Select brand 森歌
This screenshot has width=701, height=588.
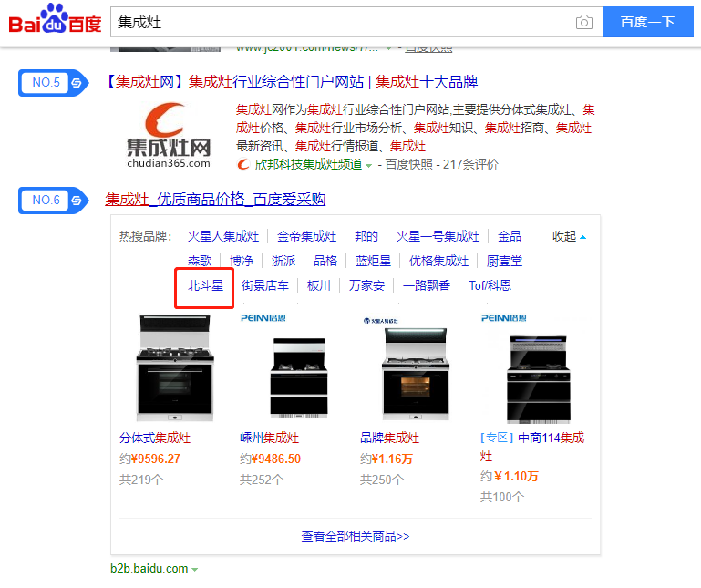[x=200, y=261]
